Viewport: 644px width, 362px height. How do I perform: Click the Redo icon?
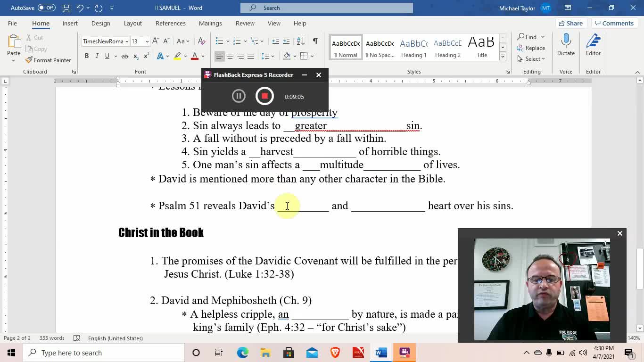point(98,8)
